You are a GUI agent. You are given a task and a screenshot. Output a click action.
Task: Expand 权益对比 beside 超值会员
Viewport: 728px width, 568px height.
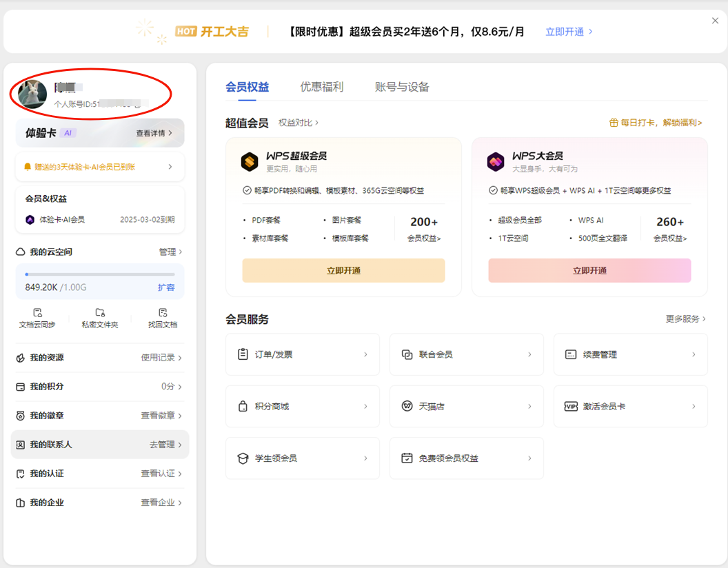coord(299,123)
